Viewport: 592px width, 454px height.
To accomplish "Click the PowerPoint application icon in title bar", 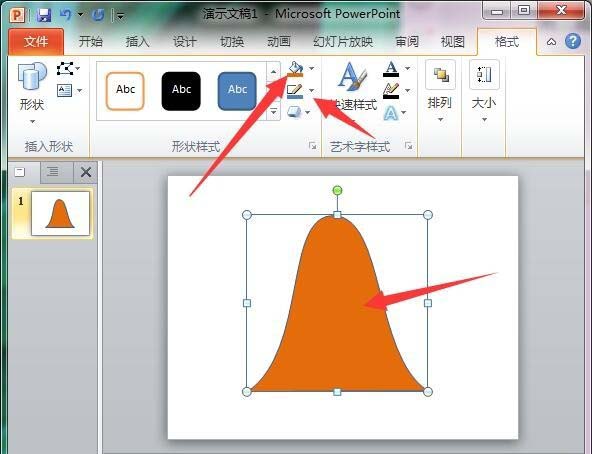I will click(x=17, y=14).
